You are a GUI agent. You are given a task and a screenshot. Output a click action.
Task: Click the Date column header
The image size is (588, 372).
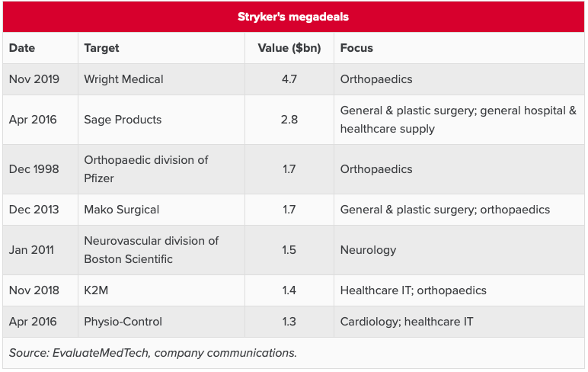pyautogui.click(x=22, y=48)
